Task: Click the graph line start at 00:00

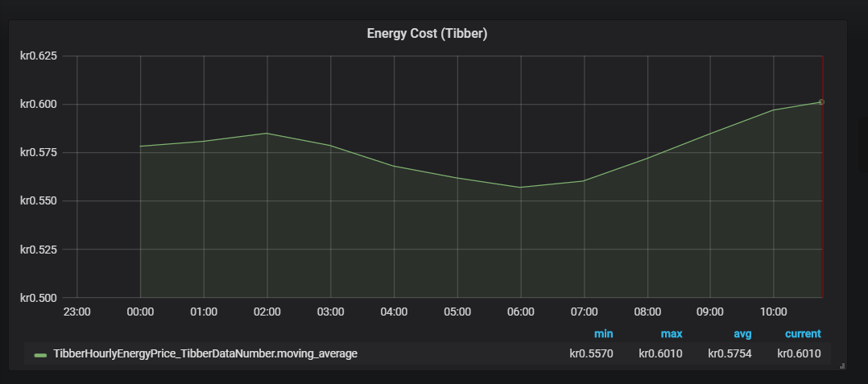Action: coord(141,147)
